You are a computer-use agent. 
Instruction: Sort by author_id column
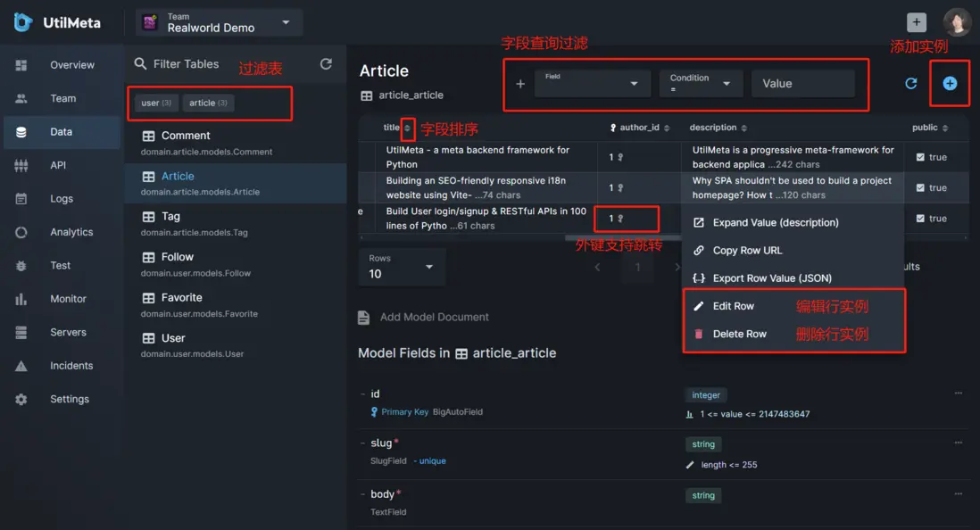pos(667,128)
